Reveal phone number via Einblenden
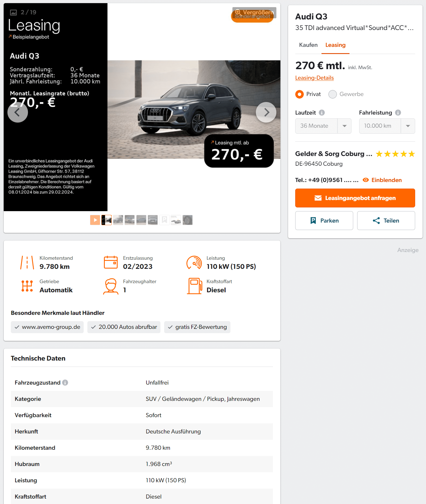 tap(382, 180)
